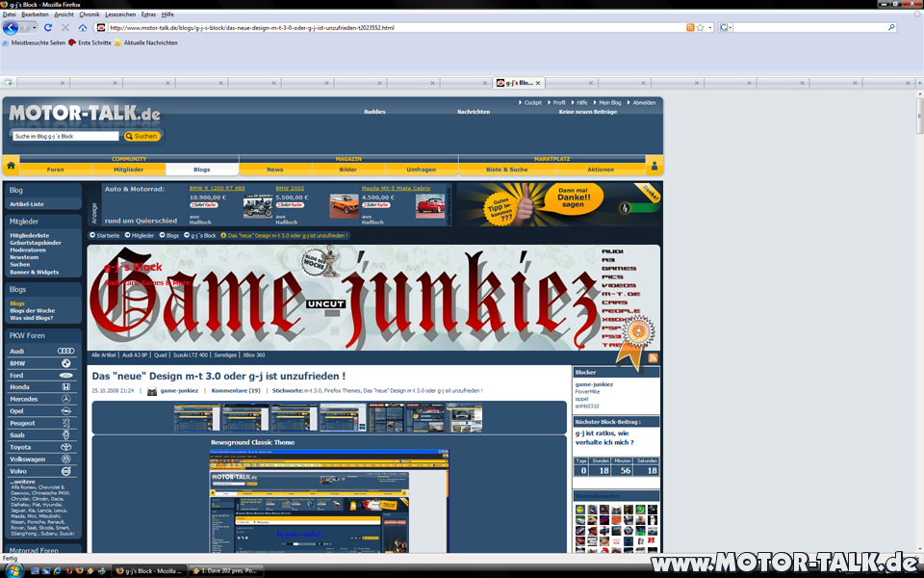Click the Windows Start orb
This screenshot has height=578, width=924.
[x=13, y=570]
